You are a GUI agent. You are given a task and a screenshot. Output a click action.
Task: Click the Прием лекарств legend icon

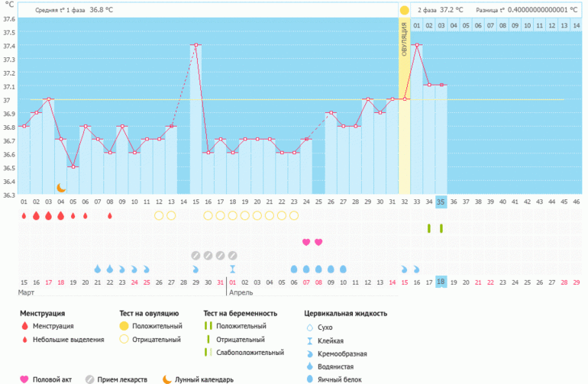tap(90, 379)
